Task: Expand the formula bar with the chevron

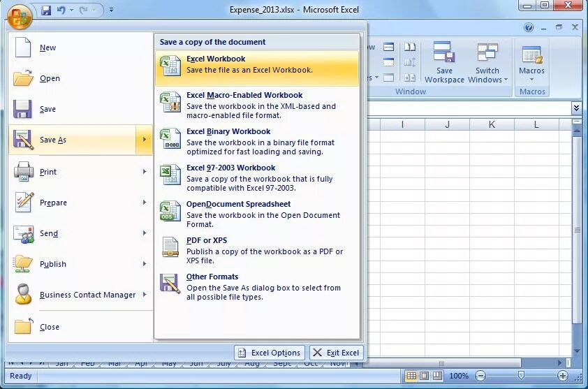Action: 576,108
